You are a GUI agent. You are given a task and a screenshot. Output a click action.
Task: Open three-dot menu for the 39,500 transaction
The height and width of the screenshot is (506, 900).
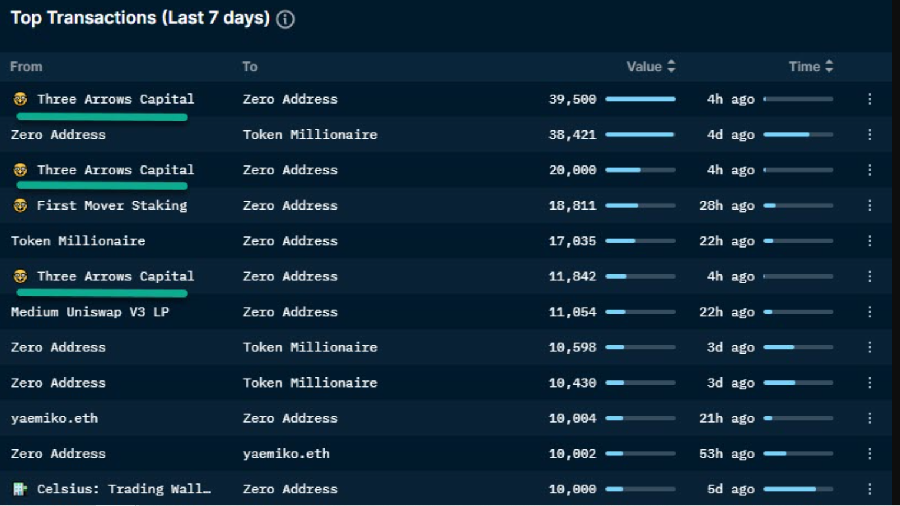tap(869, 99)
